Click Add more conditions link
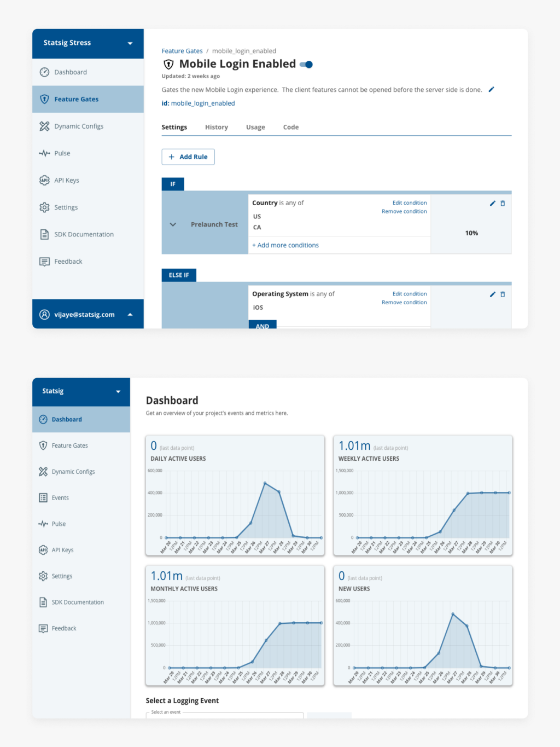 coord(285,245)
